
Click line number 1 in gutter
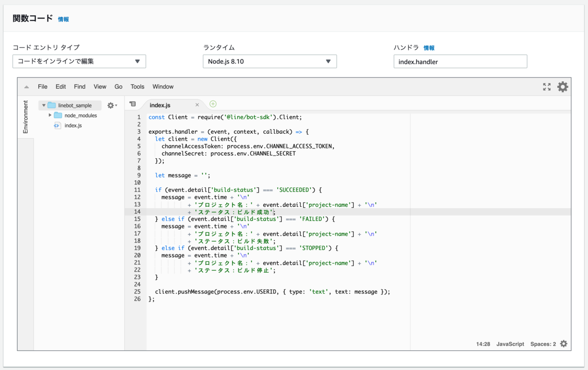[139, 117]
